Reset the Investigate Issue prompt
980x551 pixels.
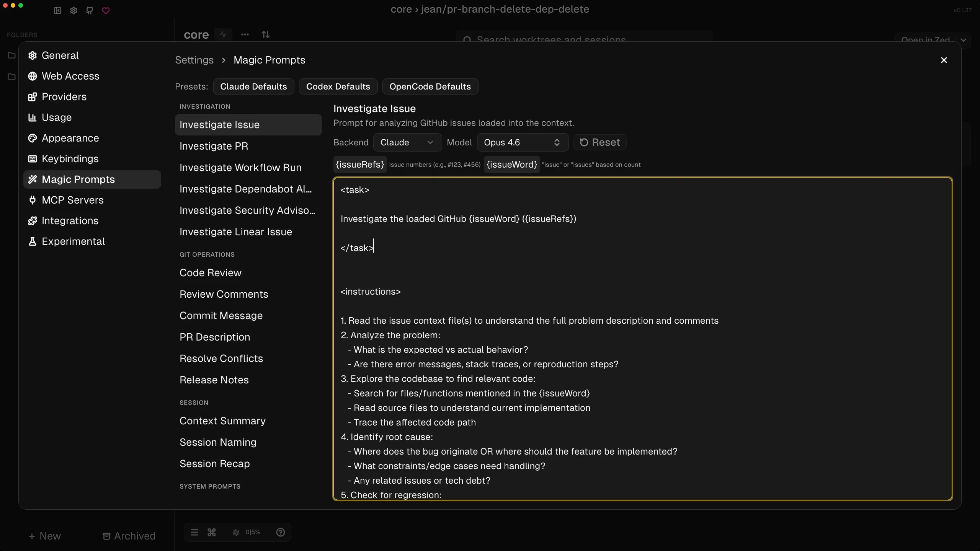point(599,142)
